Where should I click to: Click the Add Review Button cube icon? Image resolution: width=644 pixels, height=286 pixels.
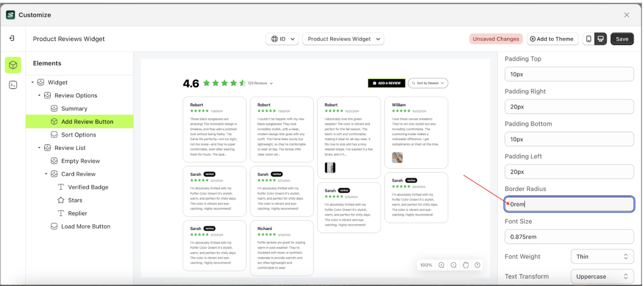54,122
